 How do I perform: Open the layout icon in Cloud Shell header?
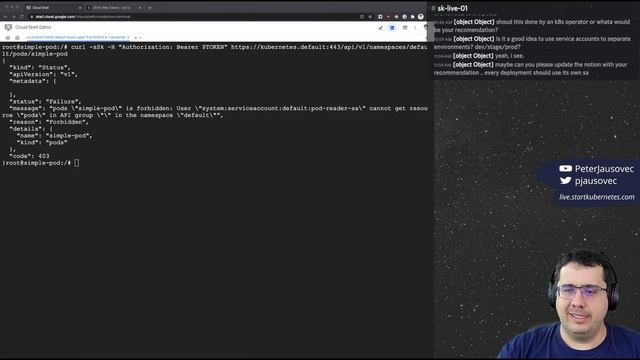pos(405,27)
